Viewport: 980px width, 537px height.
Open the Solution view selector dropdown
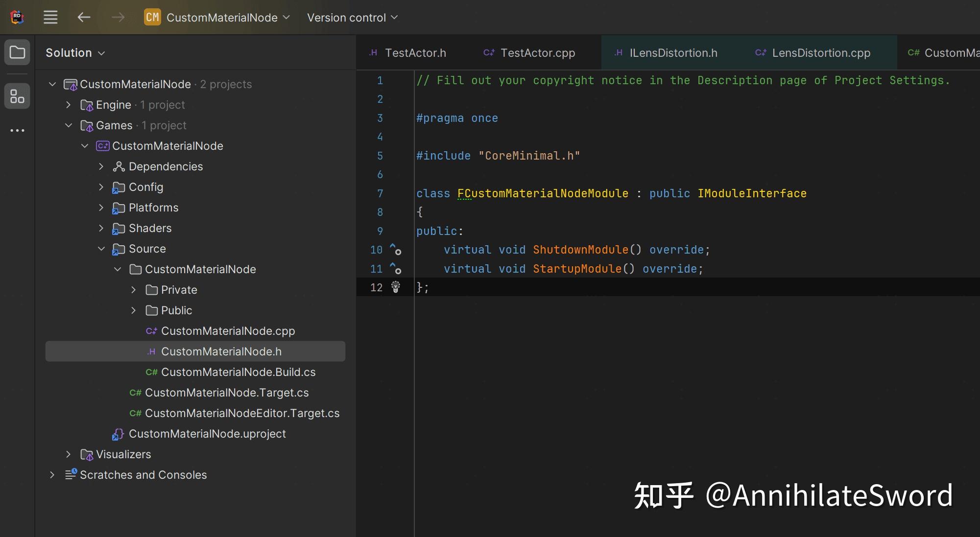75,53
